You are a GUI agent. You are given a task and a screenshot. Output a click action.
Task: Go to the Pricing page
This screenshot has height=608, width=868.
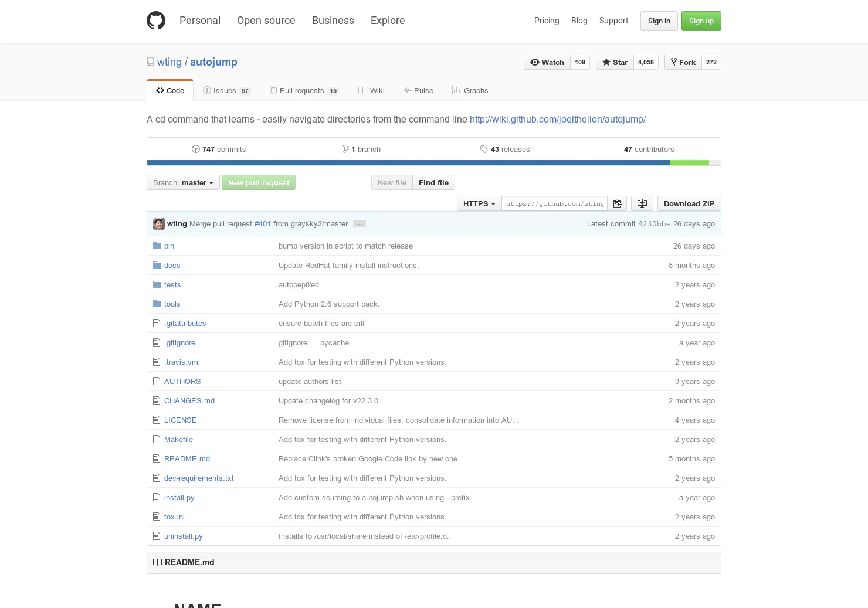pos(547,21)
